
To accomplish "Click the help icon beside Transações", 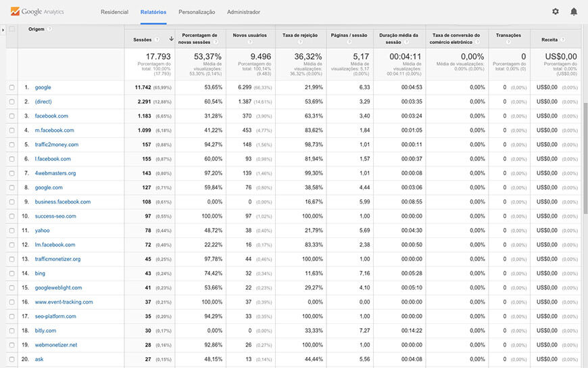I will click(508, 43).
